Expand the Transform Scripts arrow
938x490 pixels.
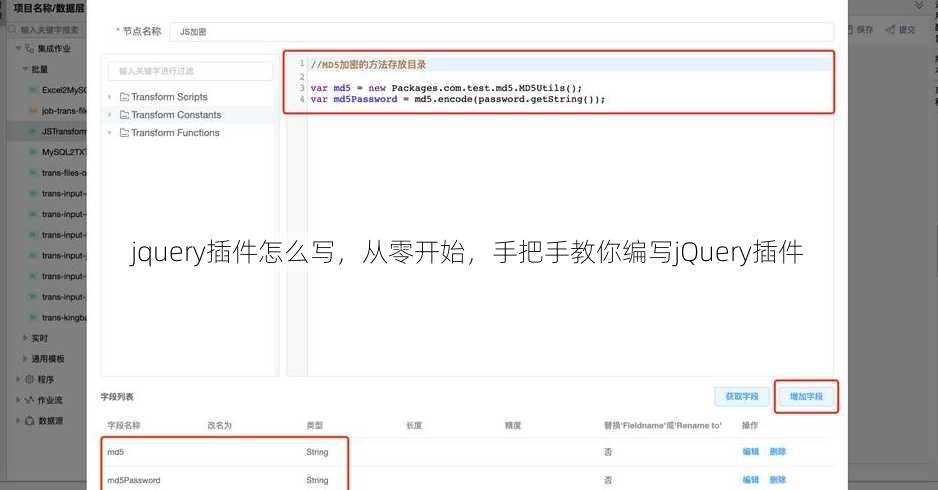110,97
